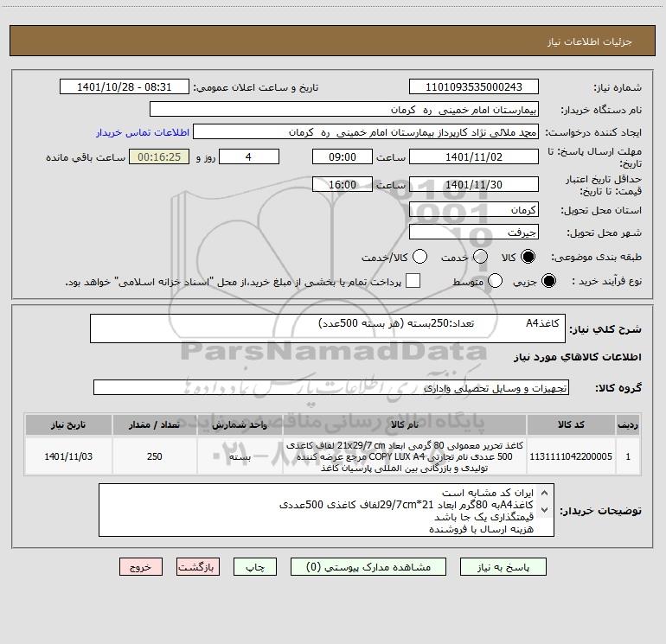Click the کد کالا column header
Viewport: 666px width, 644px height.
pos(571,424)
